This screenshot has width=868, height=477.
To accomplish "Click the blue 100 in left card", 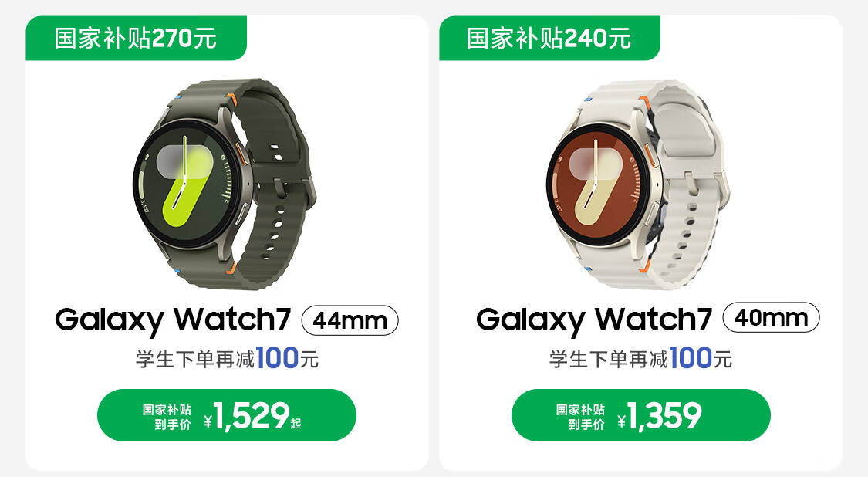I will pyautogui.click(x=277, y=357).
